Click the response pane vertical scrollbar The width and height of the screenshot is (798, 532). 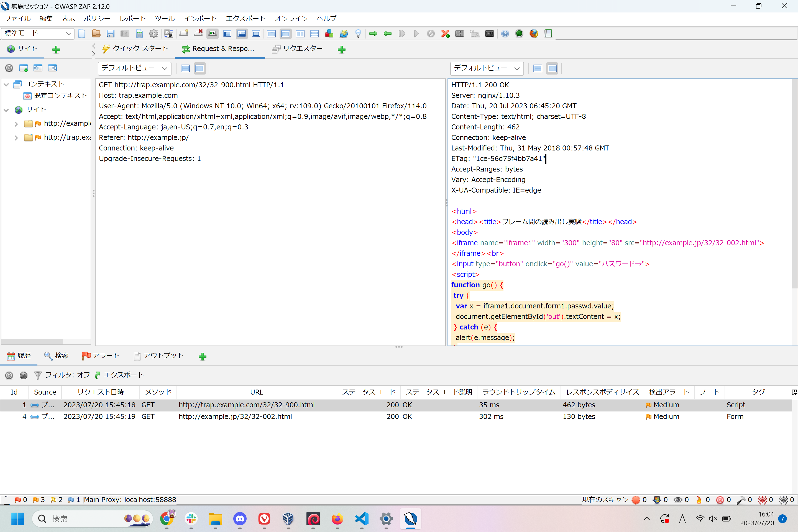[x=795, y=183]
